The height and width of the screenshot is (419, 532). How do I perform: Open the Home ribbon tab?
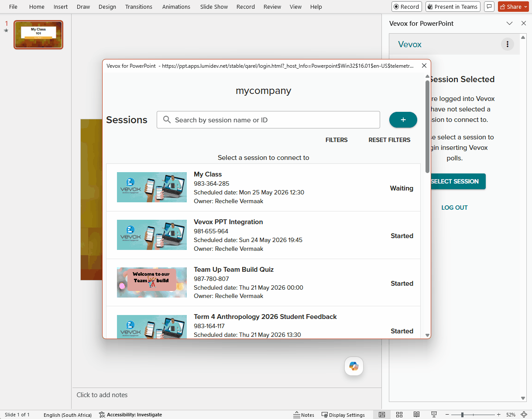(x=37, y=7)
